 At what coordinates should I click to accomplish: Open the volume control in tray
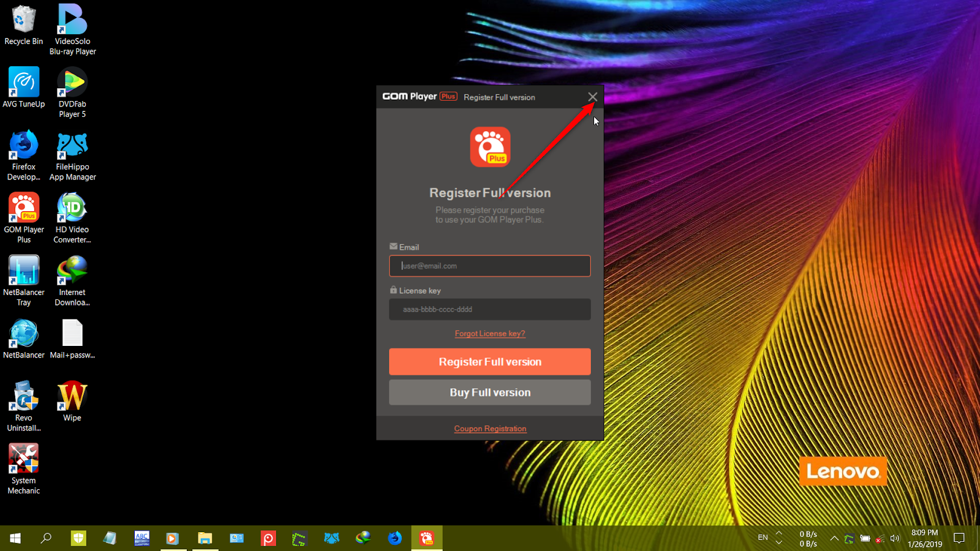point(895,539)
